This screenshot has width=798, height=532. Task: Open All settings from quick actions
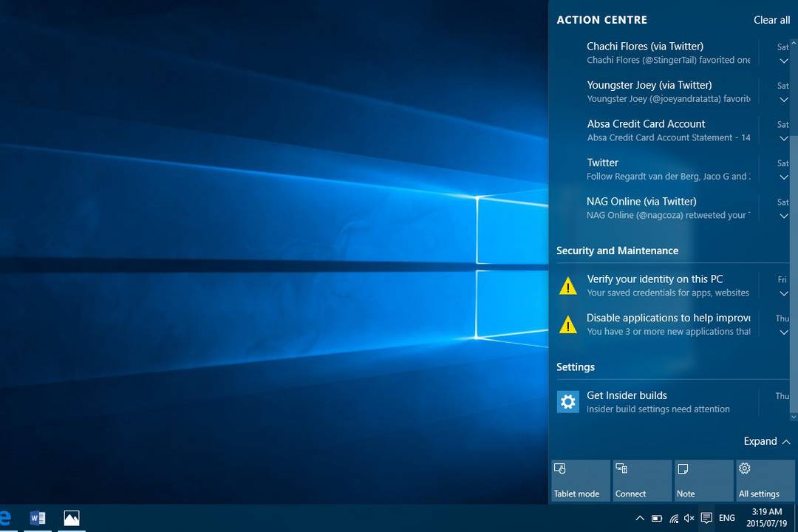(x=765, y=480)
